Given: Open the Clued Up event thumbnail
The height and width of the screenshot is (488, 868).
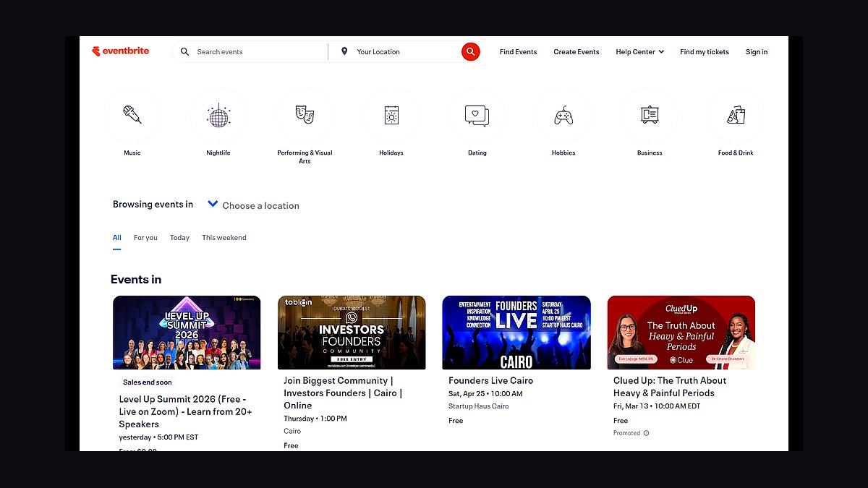Looking at the screenshot, I should 681,333.
